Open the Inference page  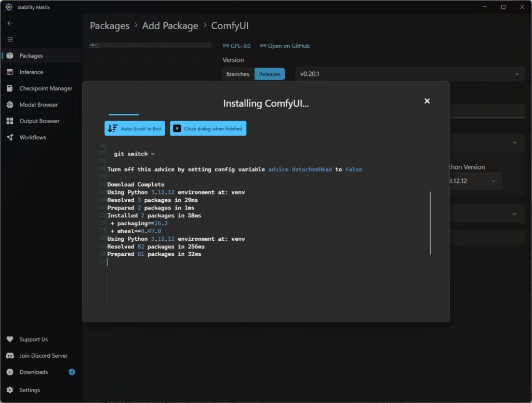point(41,72)
